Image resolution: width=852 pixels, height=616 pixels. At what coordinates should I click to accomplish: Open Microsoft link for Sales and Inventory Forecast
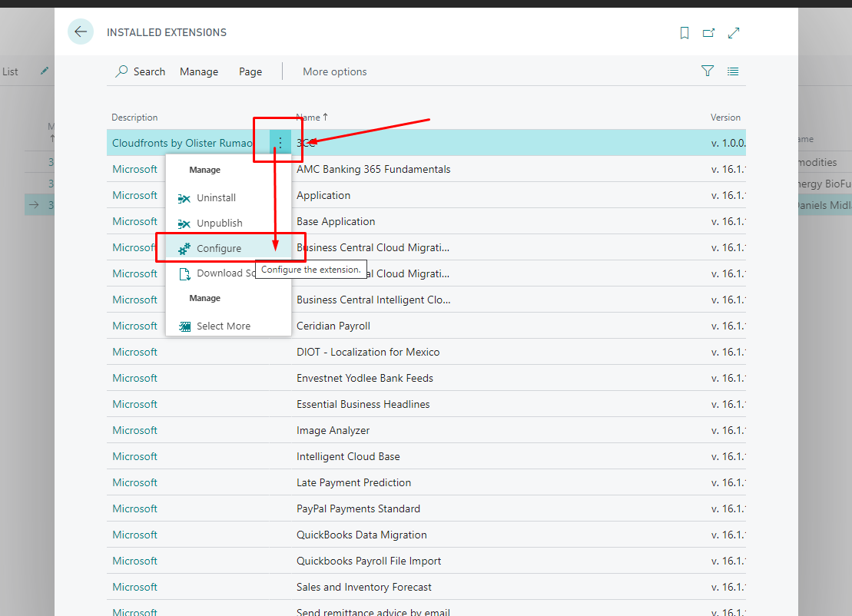point(134,587)
